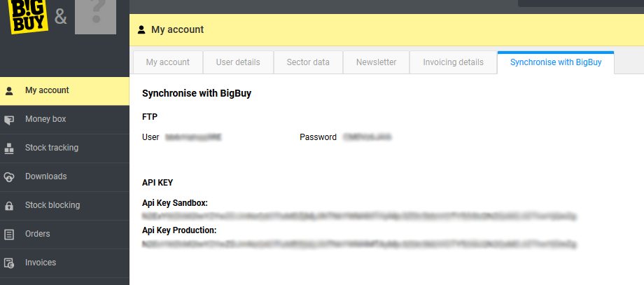
Task: Click the Stock blocking padlock icon
Action: tap(9, 206)
